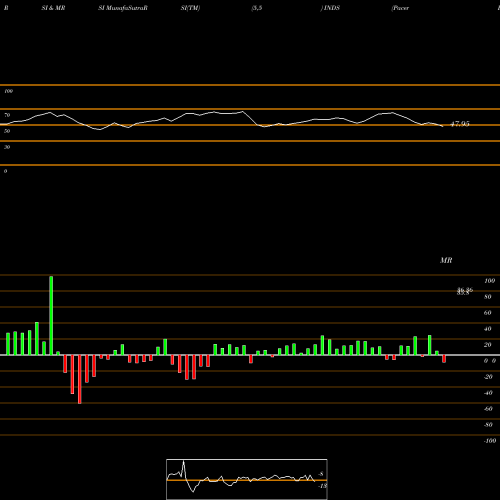
Task: Click the '-8' label in mini chart
Action: click(321, 474)
